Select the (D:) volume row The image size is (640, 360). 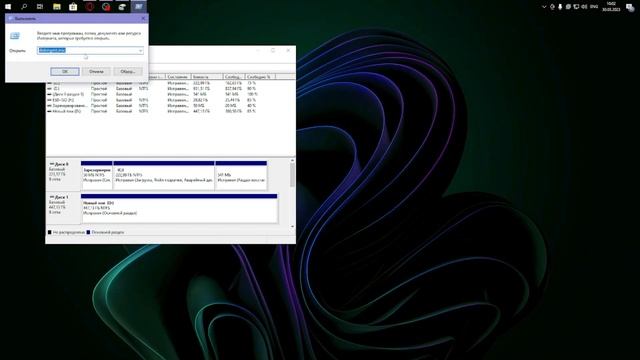pos(151,89)
